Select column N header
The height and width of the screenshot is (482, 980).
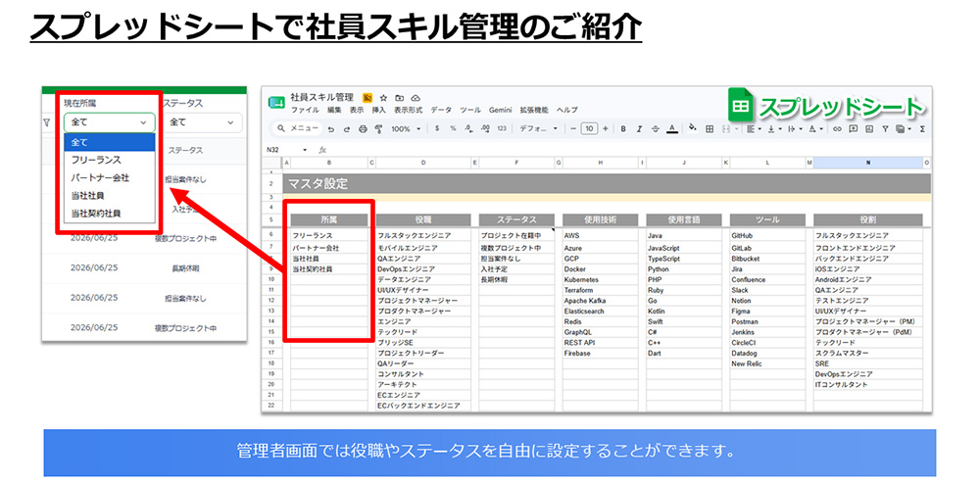pos(867,163)
